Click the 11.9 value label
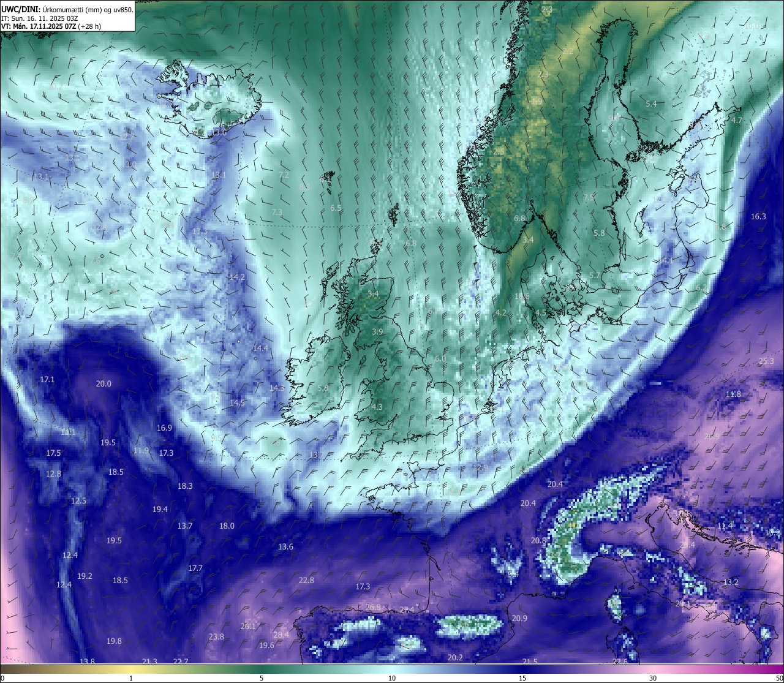This screenshot has height=683, width=784. [x=141, y=451]
